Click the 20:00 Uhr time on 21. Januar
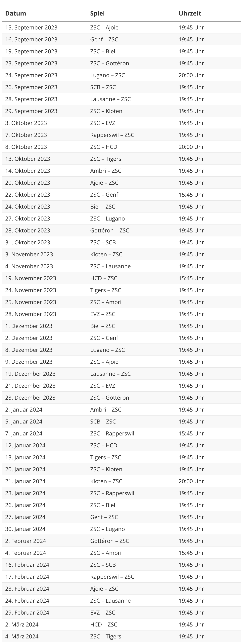Image resolution: width=243 pixels, height=644 pixels. 191,481
